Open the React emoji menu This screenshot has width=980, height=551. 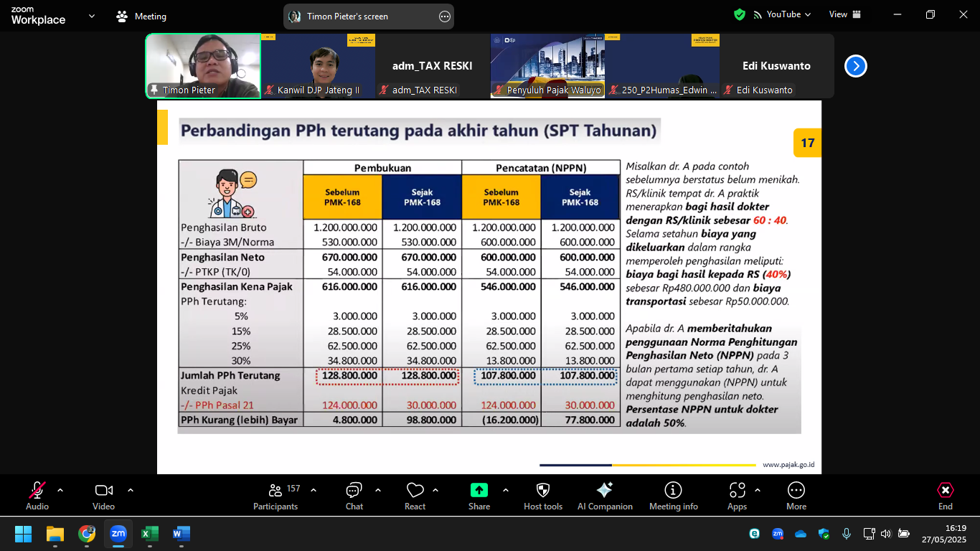click(x=415, y=496)
